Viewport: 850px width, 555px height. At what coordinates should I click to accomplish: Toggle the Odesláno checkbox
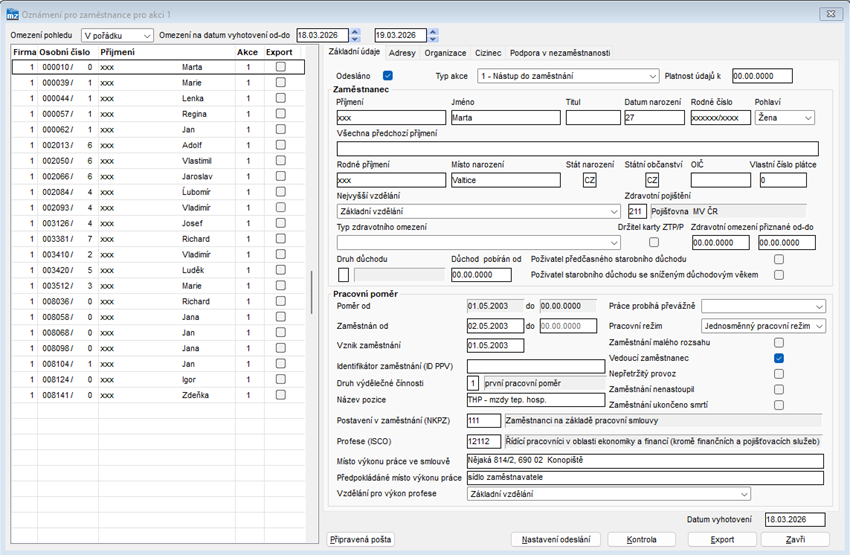[x=388, y=76]
